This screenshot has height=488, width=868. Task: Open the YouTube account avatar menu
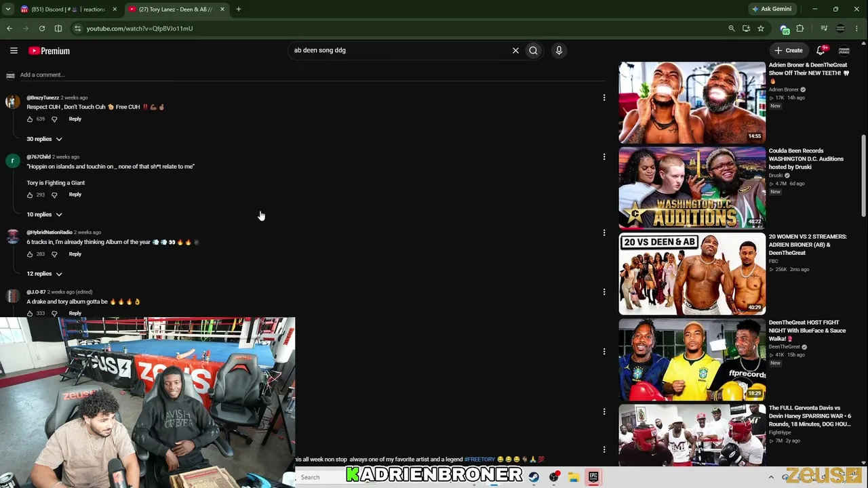pos(844,50)
